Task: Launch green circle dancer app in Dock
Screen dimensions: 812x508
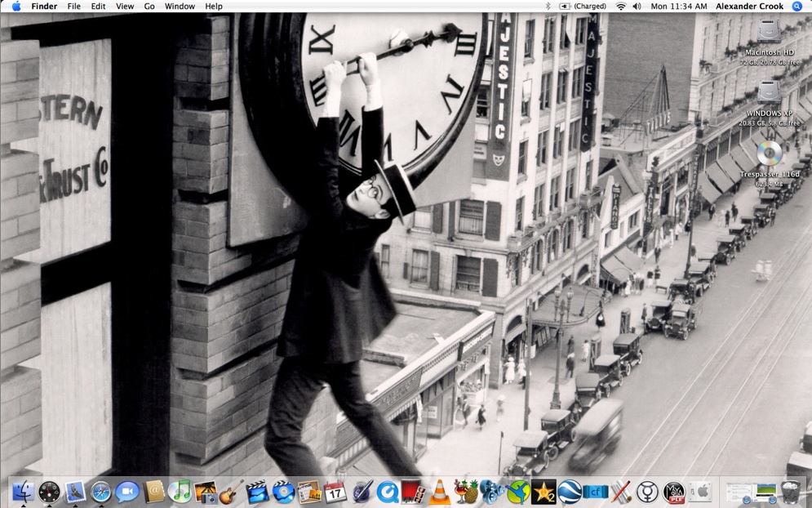Action: tap(518, 492)
